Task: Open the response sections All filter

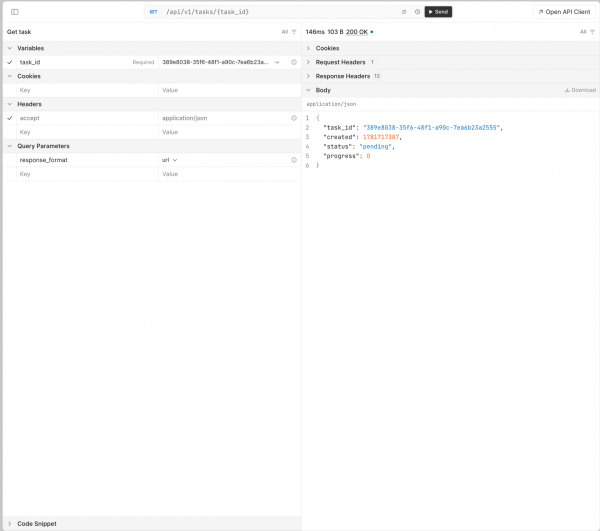Action: tap(587, 32)
